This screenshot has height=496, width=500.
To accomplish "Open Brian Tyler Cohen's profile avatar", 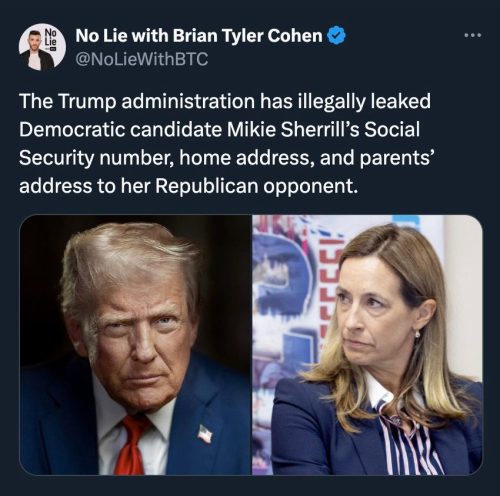I will 42,47.
